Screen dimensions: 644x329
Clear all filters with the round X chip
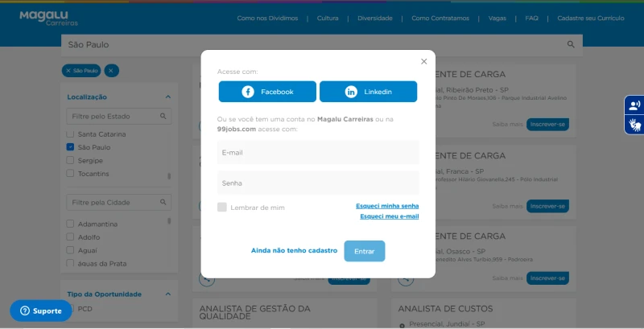click(111, 71)
